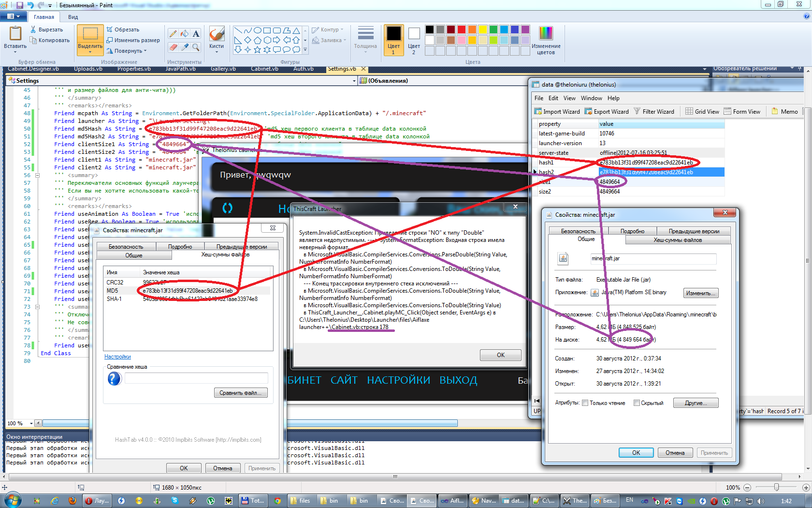
Task: Expand the shapes gallery using the bottom arrow
Action: click(305, 49)
